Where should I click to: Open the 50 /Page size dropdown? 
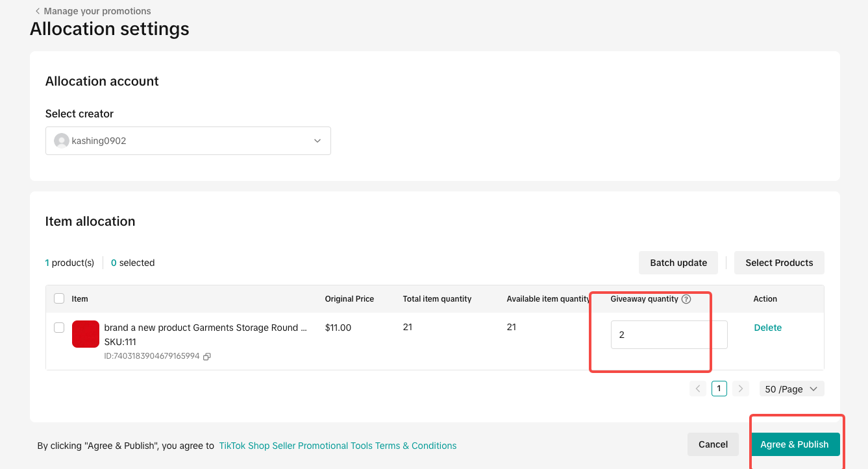(791, 389)
